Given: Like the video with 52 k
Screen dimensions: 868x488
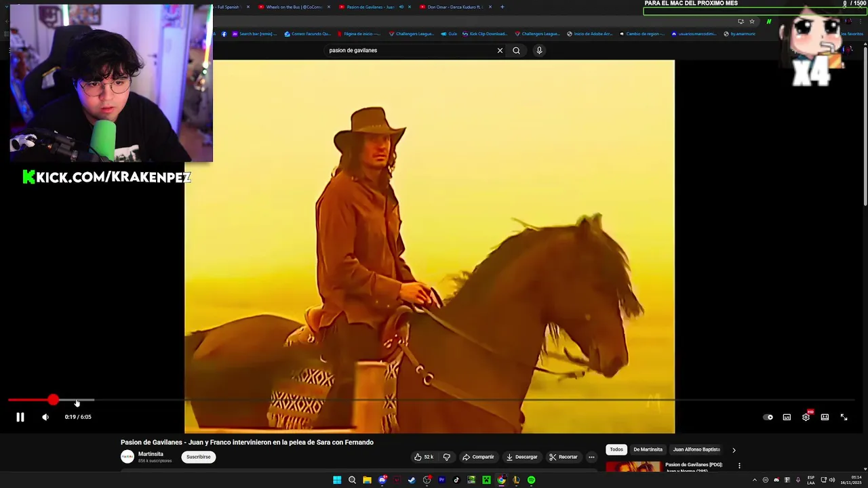Looking at the screenshot, I should click(423, 457).
